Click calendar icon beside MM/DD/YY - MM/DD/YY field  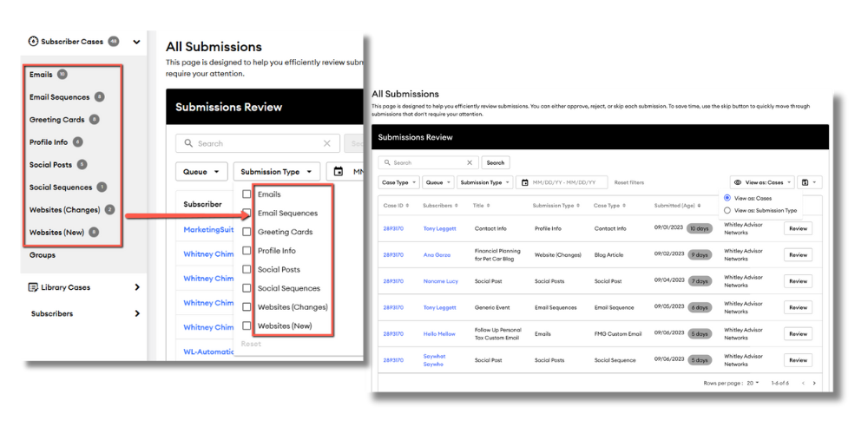coord(524,182)
